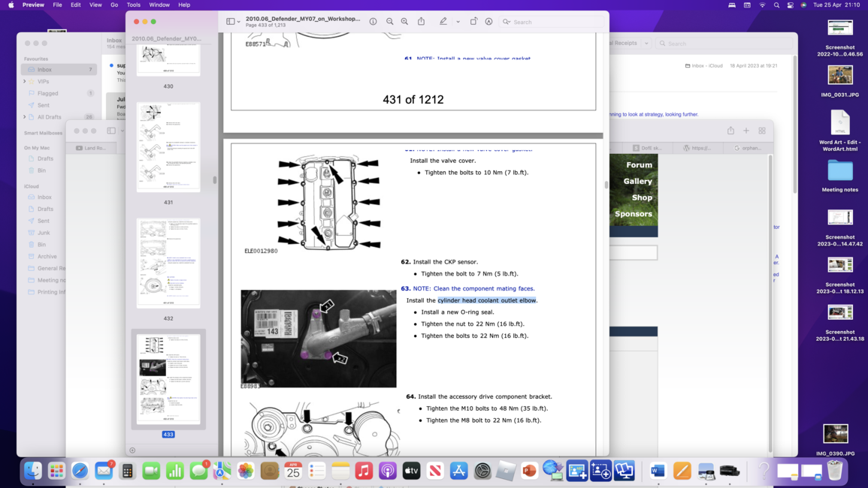Screen dimensions: 868x488
Task: Select Inbox under Favourites in Mail
Action: [59, 70]
